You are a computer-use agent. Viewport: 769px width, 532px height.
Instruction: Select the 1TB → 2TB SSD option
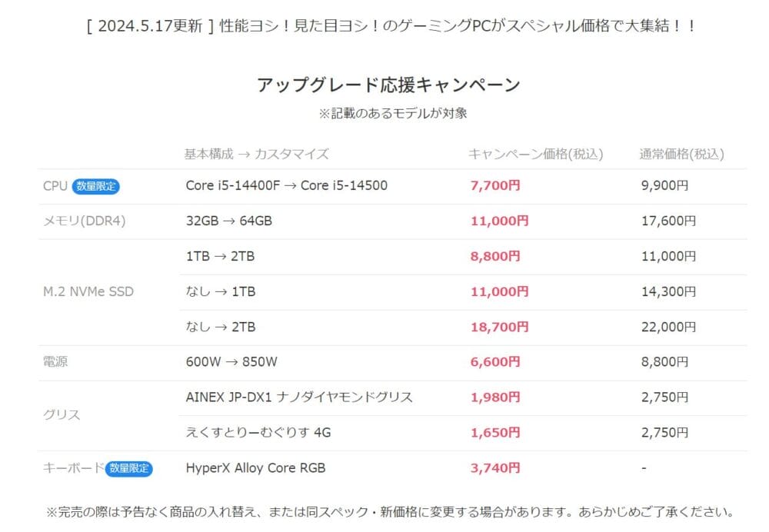(x=220, y=257)
